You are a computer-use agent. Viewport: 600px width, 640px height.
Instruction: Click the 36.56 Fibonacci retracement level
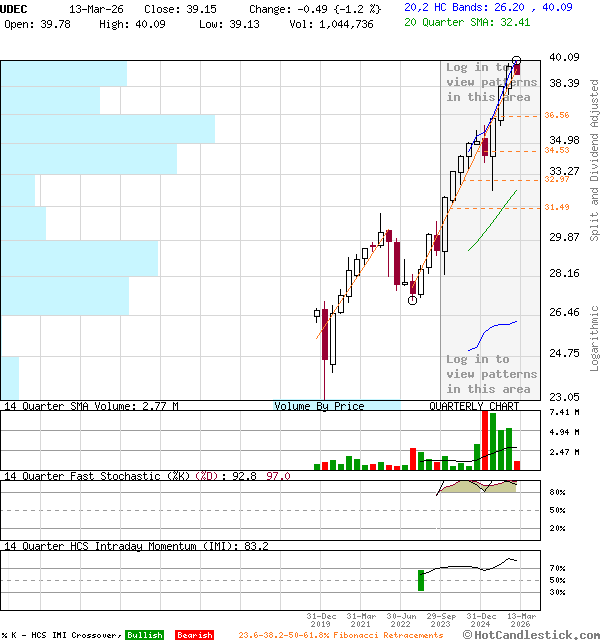tap(557, 116)
